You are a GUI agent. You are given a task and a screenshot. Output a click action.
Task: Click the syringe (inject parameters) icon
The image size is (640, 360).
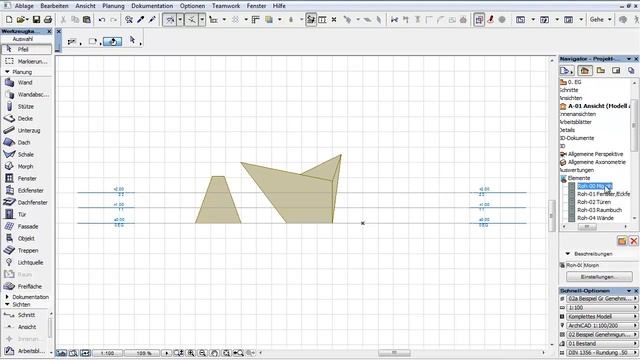click(152, 19)
